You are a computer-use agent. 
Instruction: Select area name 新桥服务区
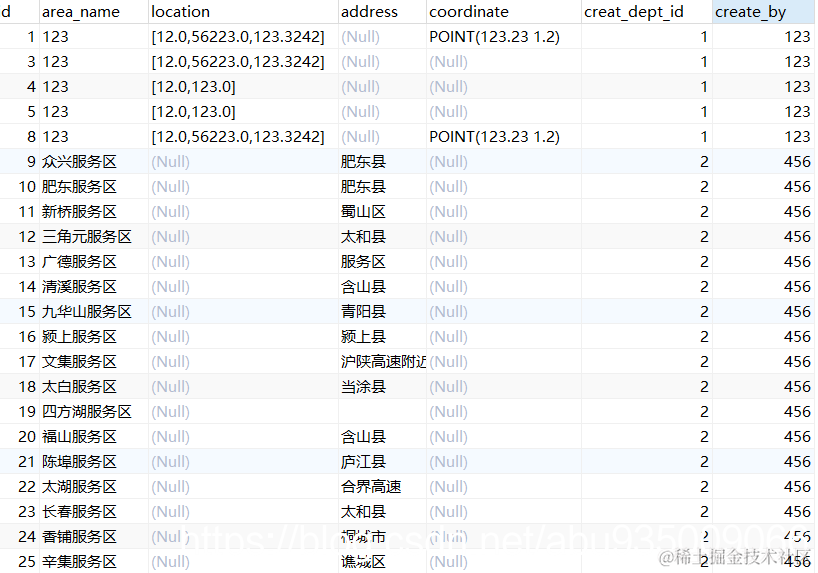point(79,212)
